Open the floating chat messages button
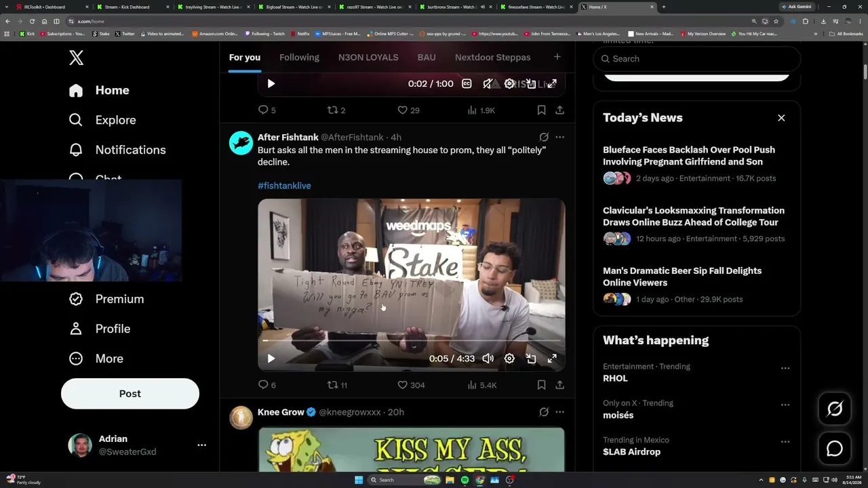The width and height of the screenshot is (868, 488). tap(835, 449)
